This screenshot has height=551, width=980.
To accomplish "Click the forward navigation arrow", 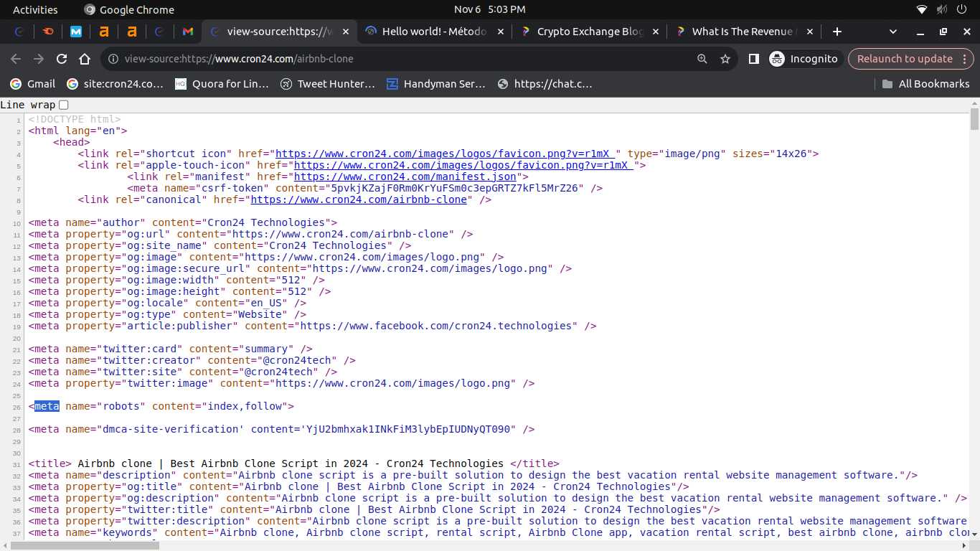I will pyautogui.click(x=39, y=59).
